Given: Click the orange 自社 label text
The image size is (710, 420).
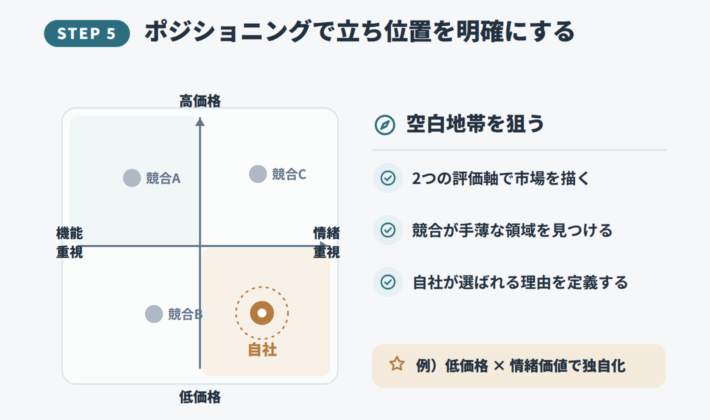Looking at the screenshot, I should pyautogui.click(x=262, y=350).
